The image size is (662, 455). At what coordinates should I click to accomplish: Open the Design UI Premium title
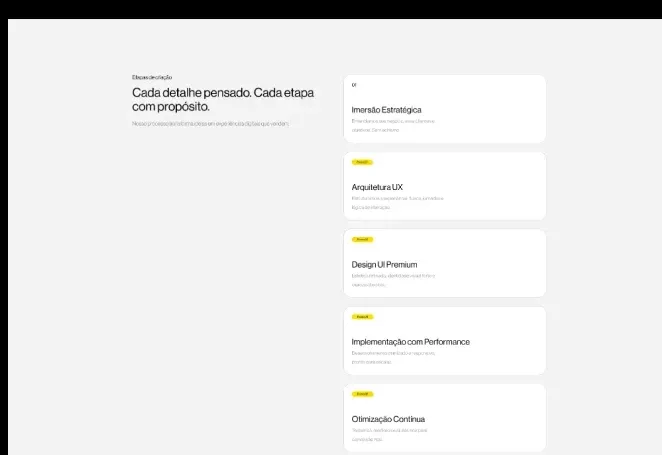(x=384, y=265)
